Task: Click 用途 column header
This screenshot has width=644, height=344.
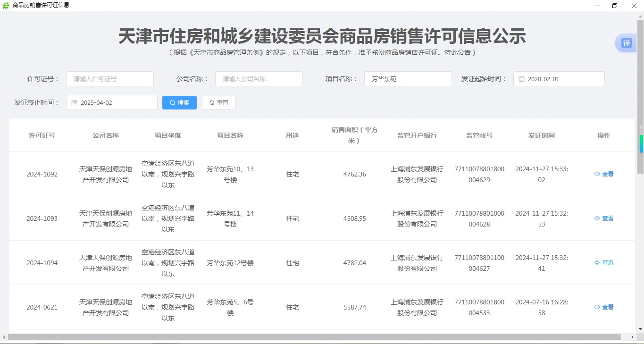Action: (x=293, y=135)
